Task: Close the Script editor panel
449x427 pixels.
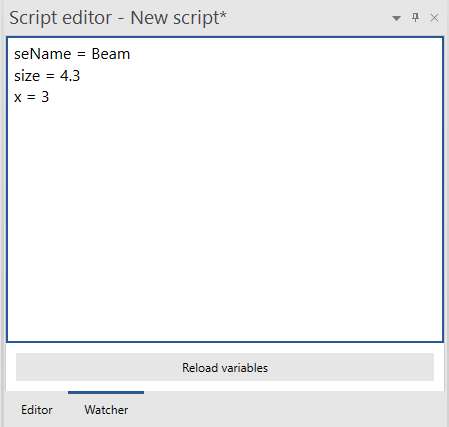Action: point(434,18)
